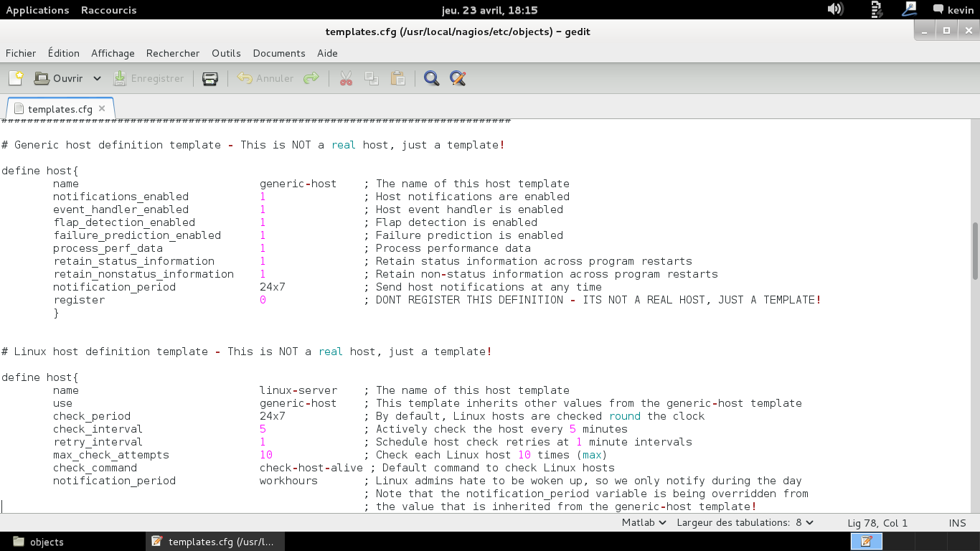The image size is (980, 551).
Task: Open a file with the Ouvrir button
Action: pyautogui.click(x=59, y=78)
